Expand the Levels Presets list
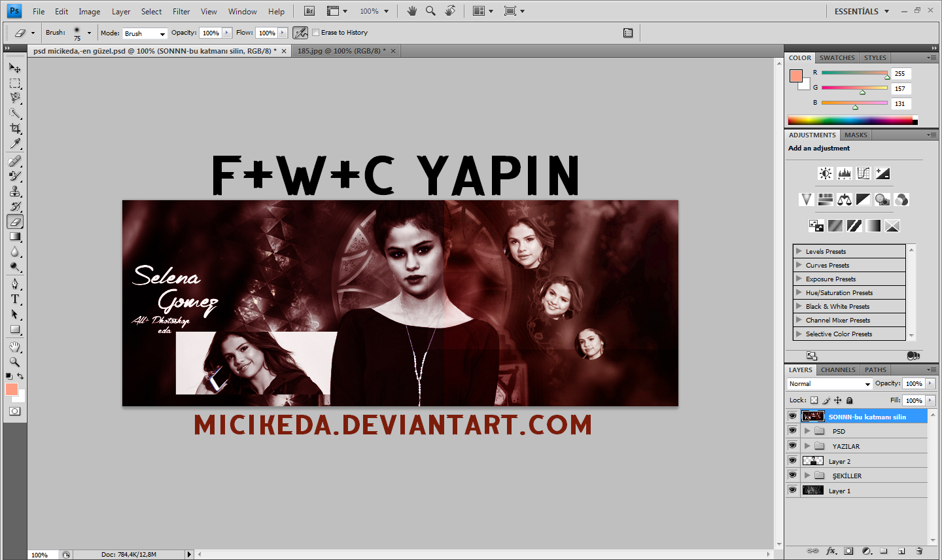Image resolution: width=942 pixels, height=560 pixels. point(799,251)
